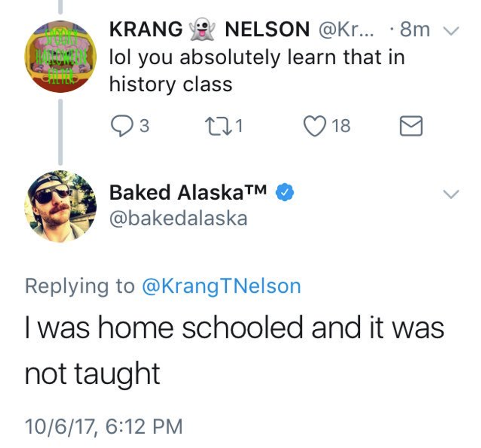Click the 8m timestamp on the first tweet
The image size is (481, 448).
click(414, 30)
